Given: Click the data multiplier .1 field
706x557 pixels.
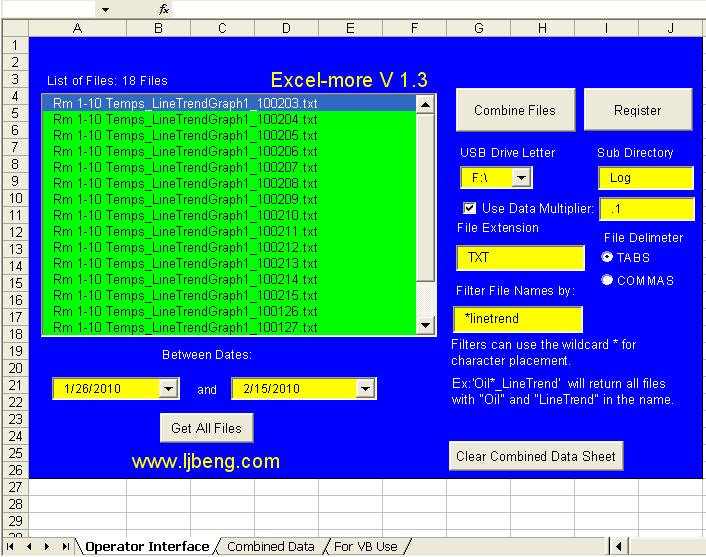Looking at the screenshot, I should click(647, 209).
